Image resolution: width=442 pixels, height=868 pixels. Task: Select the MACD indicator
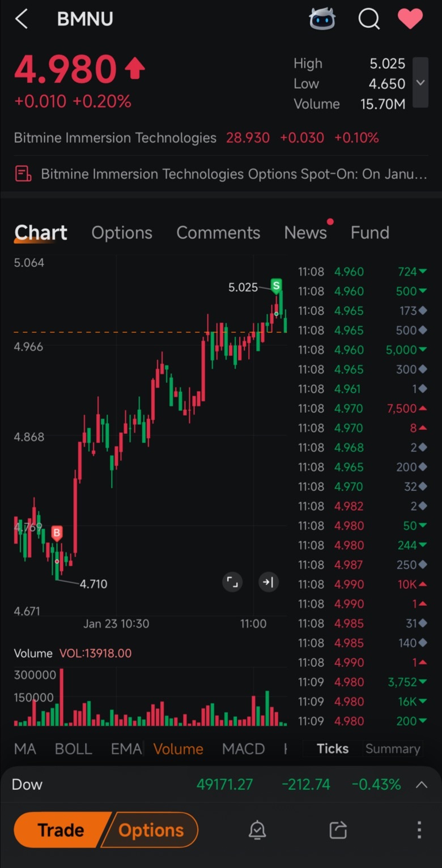(x=244, y=749)
